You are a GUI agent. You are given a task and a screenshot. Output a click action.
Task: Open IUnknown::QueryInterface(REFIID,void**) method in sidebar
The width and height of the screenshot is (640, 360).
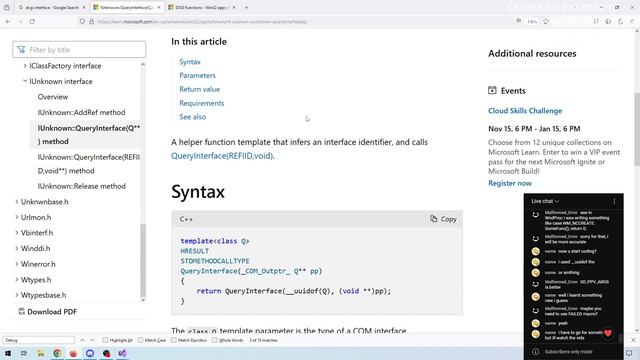click(x=89, y=164)
